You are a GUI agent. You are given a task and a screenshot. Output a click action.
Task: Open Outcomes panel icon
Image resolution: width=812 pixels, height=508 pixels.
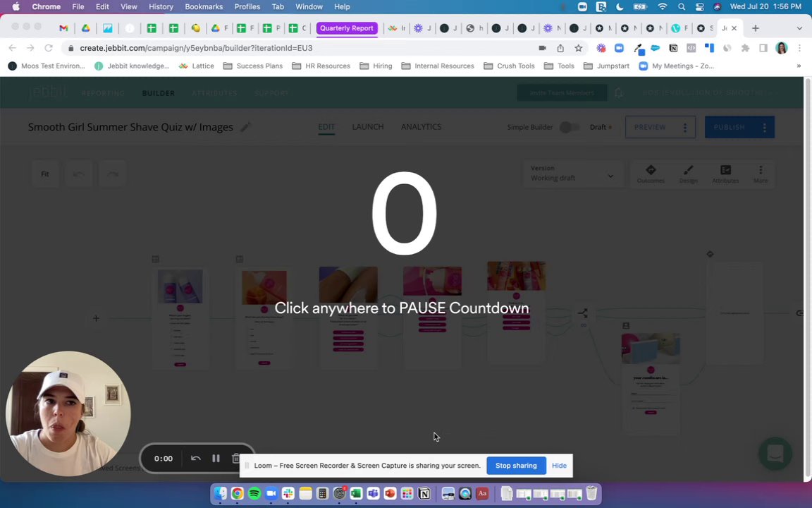pos(651,174)
